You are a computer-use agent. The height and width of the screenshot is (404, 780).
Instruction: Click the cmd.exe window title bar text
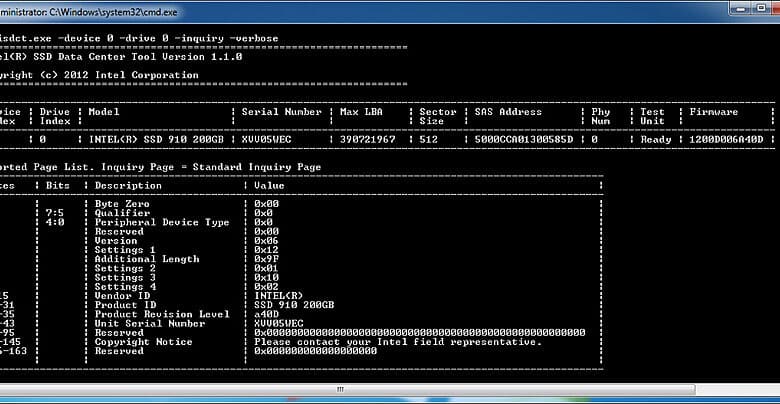coord(89,12)
